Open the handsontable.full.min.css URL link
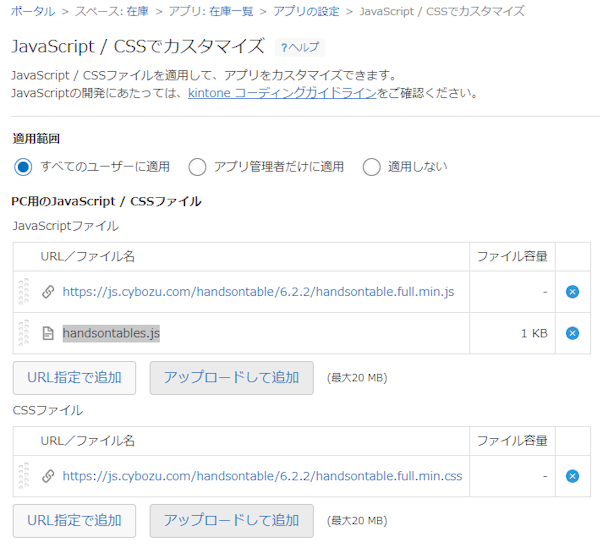The image size is (600, 548). pyautogui.click(x=262, y=476)
